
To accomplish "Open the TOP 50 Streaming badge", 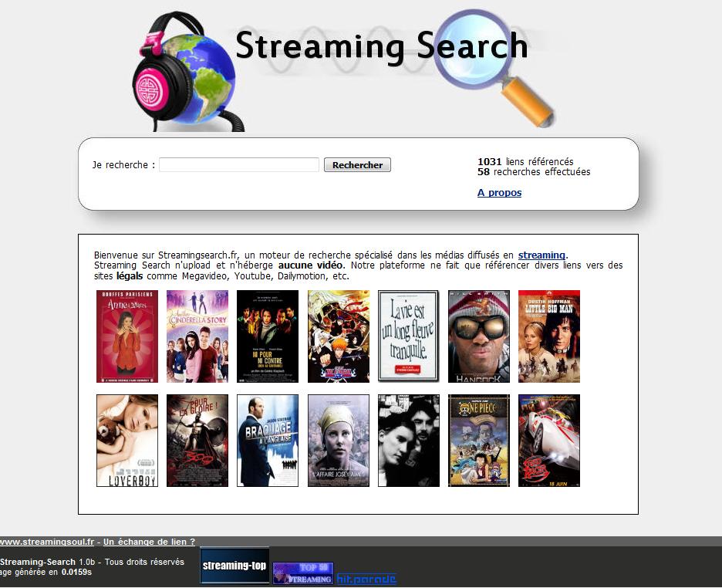I will pos(302,573).
